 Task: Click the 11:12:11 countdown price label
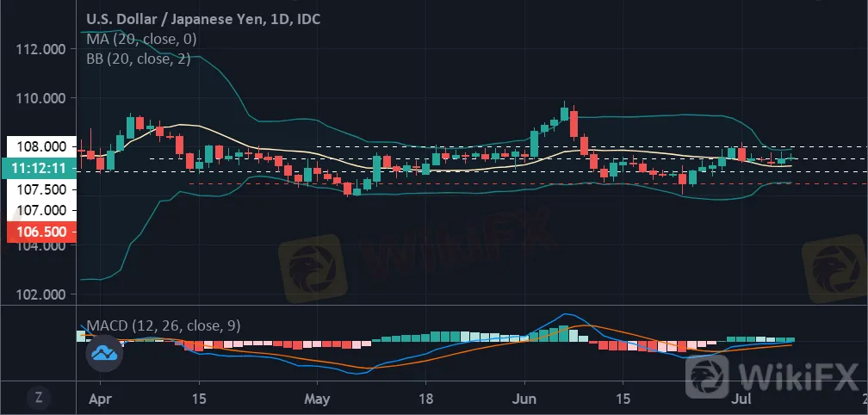coord(38,168)
